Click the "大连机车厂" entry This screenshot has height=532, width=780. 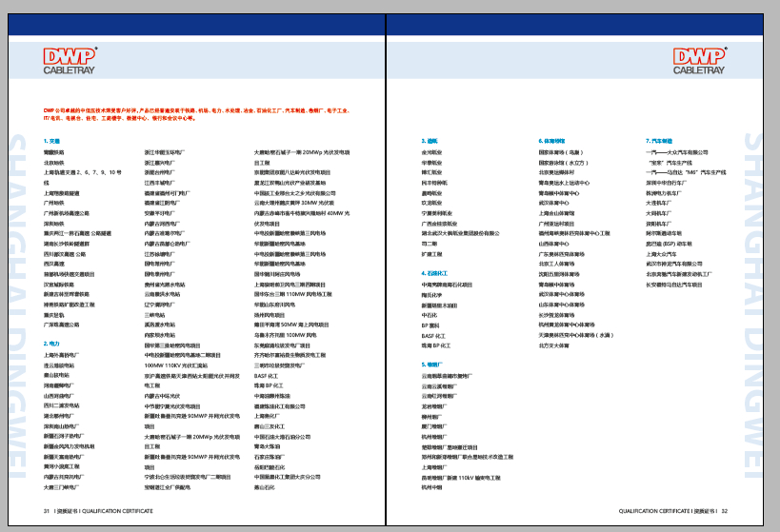click(659, 203)
